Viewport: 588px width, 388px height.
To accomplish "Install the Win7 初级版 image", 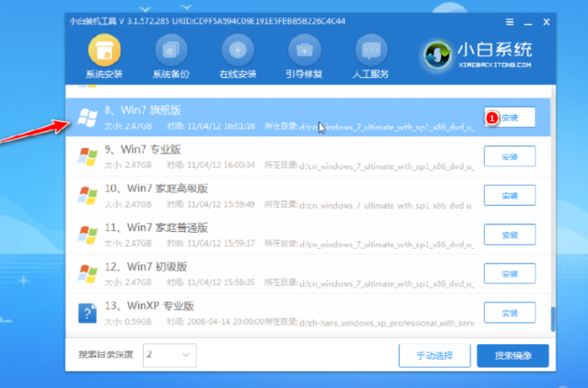I will click(509, 275).
